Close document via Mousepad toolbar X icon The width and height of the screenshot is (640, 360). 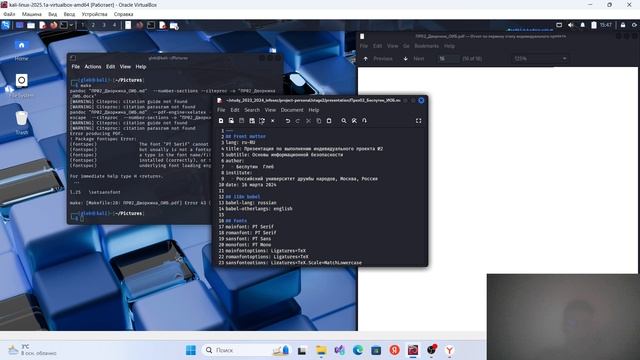tap(273, 121)
